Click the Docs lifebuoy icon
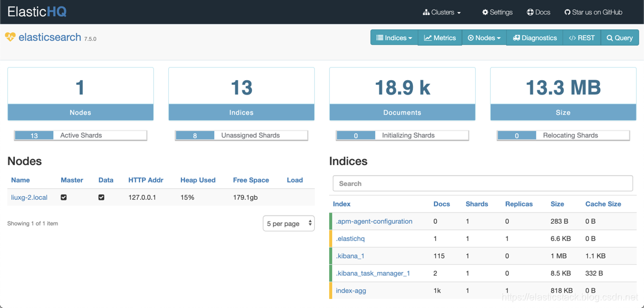The height and width of the screenshot is (308, 644). pyautogui.click(x=530, y=13)
